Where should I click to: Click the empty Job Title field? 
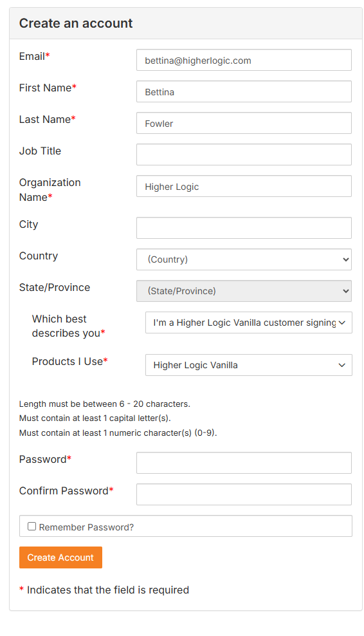click(244, 154)
